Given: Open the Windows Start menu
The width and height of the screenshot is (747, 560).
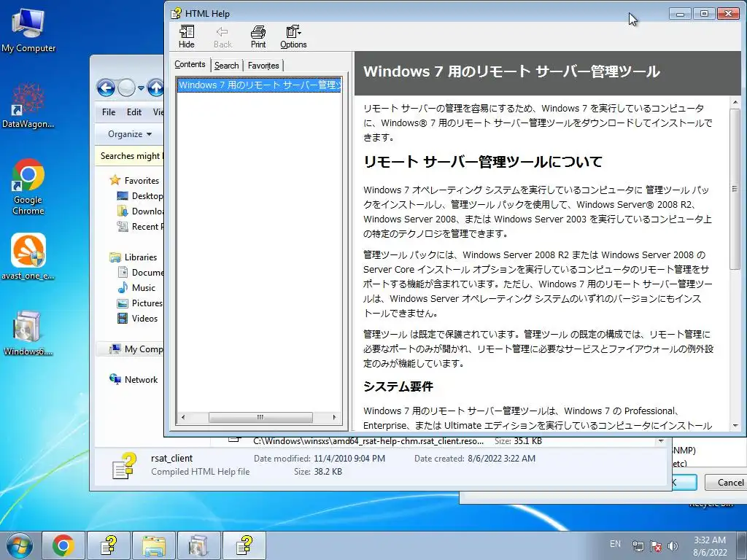Looking at the screenshot, I should tap(19, 545).
